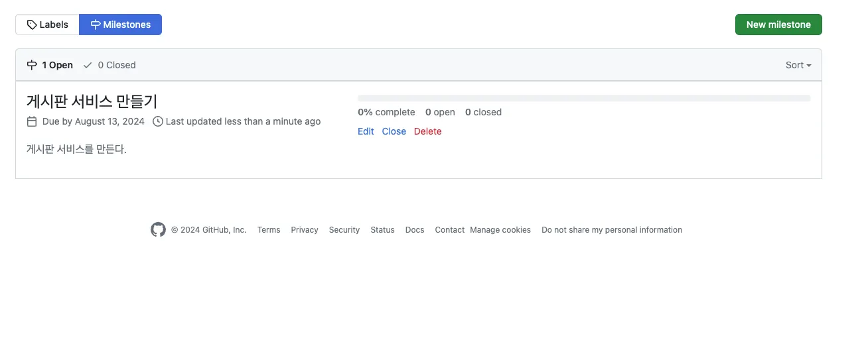The width and height of the screenshot is (868, 352).
Task: Open the 게시판 서비스 만들기 milestone title
Action: click(92, 101)
